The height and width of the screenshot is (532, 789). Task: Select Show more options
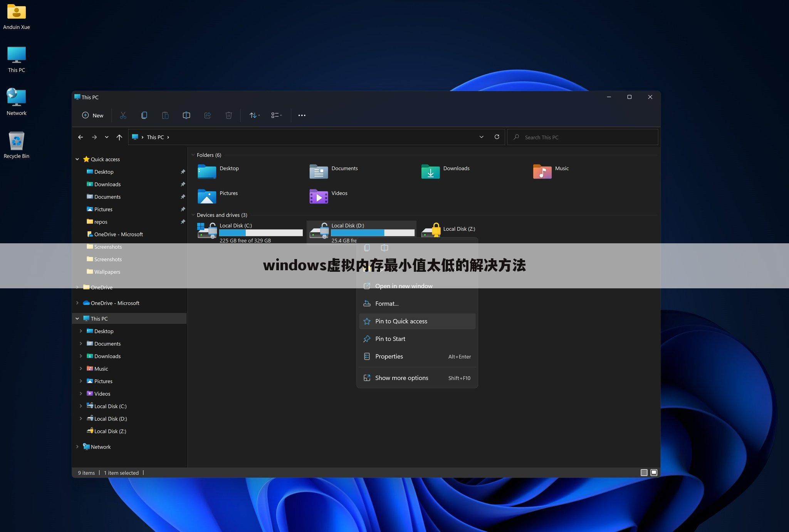[x=417, y=378]
